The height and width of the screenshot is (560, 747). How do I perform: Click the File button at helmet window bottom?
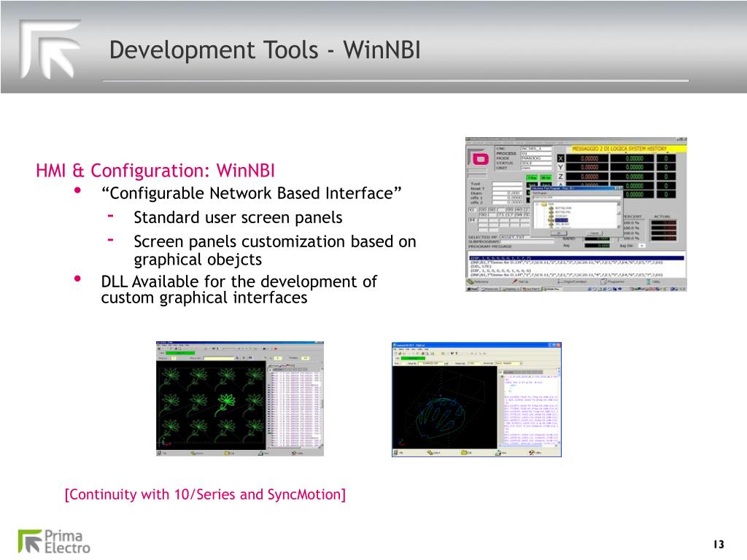pyautogui.click(x=398, y=452)
